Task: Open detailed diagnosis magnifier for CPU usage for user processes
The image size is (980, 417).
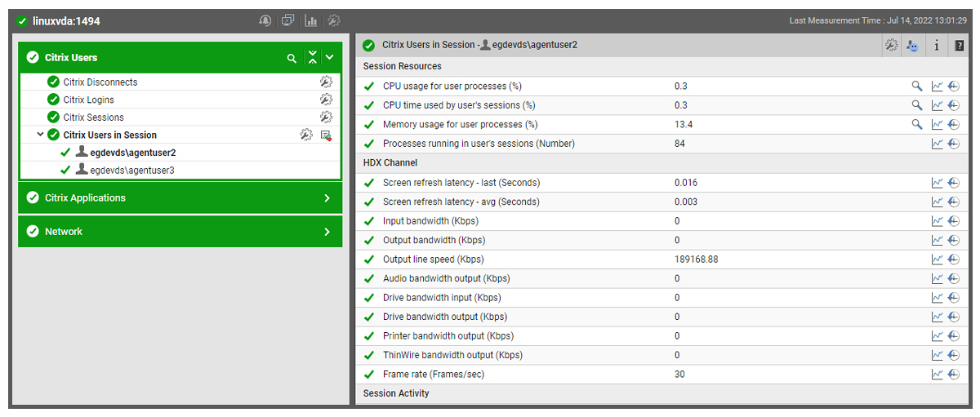Action: [917, 86]
